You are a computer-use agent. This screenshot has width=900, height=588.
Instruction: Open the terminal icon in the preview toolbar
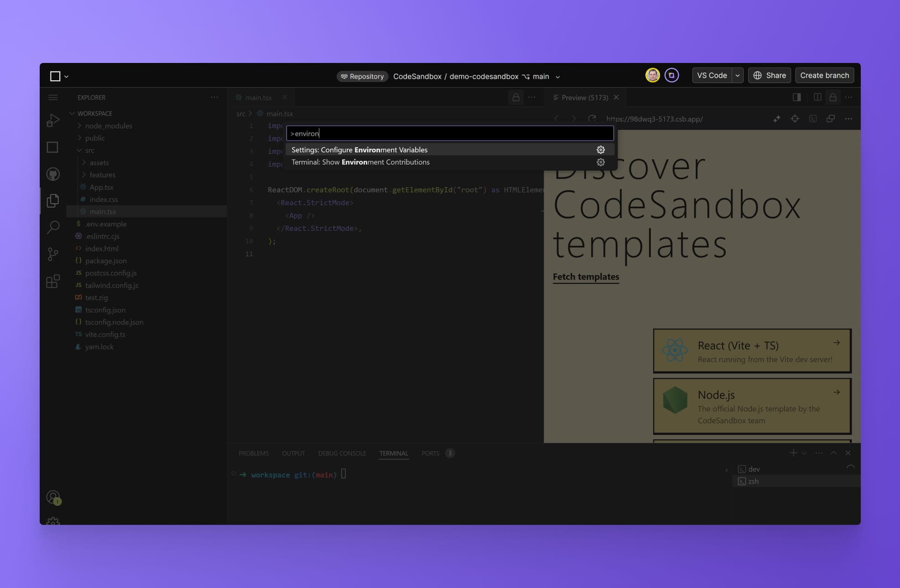(813, 119)
